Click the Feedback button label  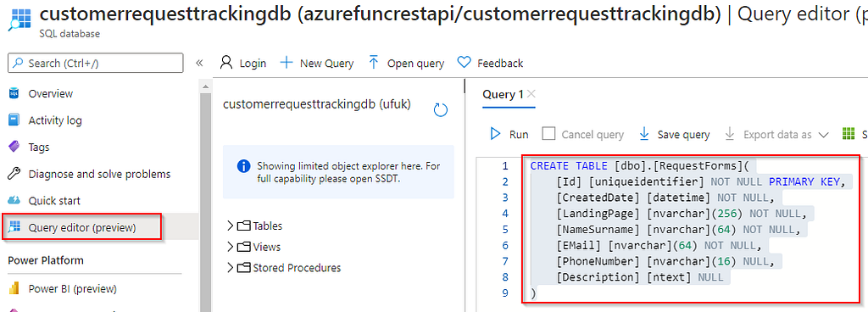[500, 63]
